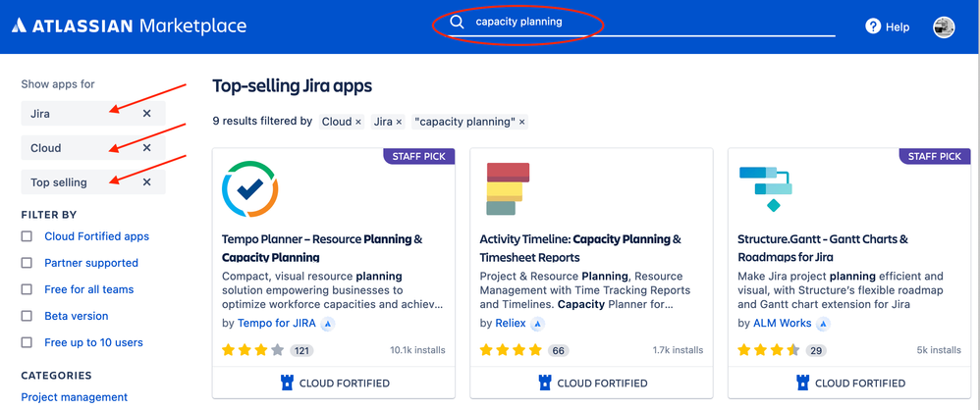This screenshot has height=410, width=980.
Task: Click the 1.7k installs text
Action: pyautogui.click(x=679, y=350)
